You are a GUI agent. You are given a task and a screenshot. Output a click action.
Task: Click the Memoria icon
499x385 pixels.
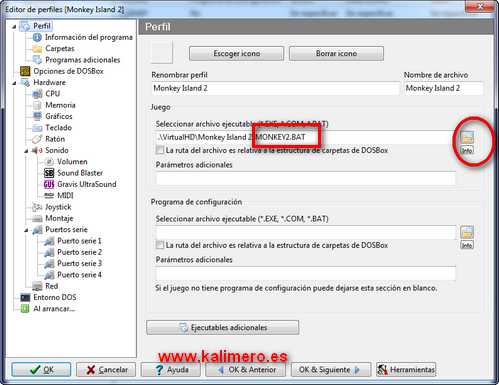(37, 105)
